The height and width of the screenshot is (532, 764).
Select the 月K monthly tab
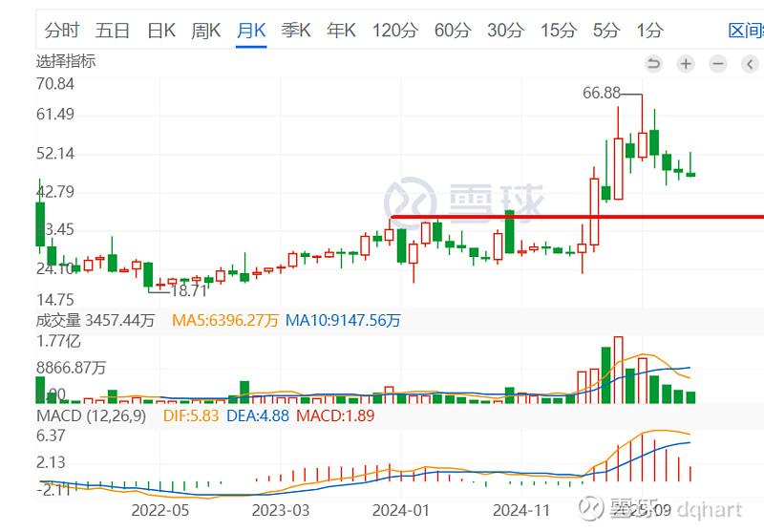(x=251, y=31)
